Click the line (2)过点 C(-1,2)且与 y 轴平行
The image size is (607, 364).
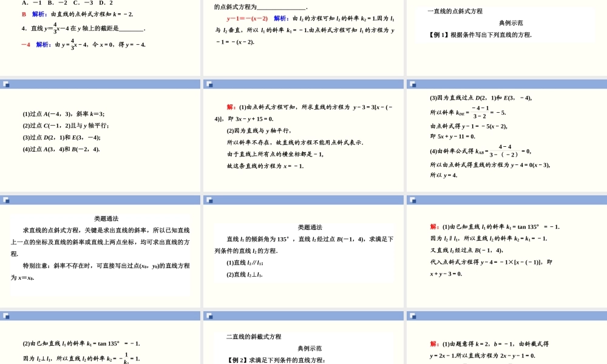66,126
